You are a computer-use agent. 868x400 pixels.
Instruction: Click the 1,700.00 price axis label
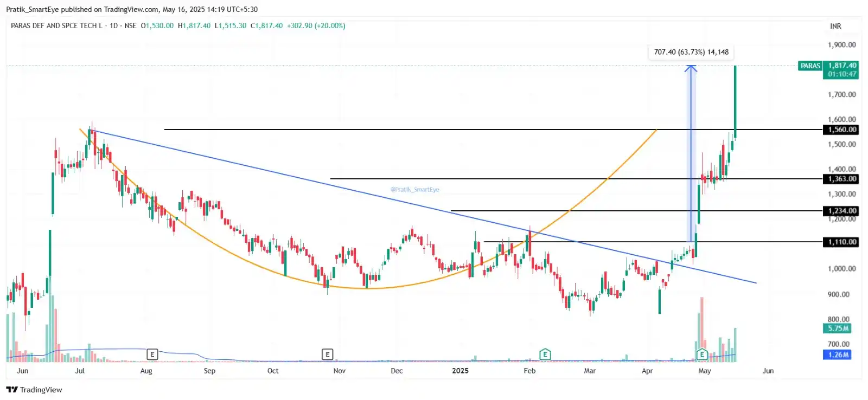click(x=842, y=94)
